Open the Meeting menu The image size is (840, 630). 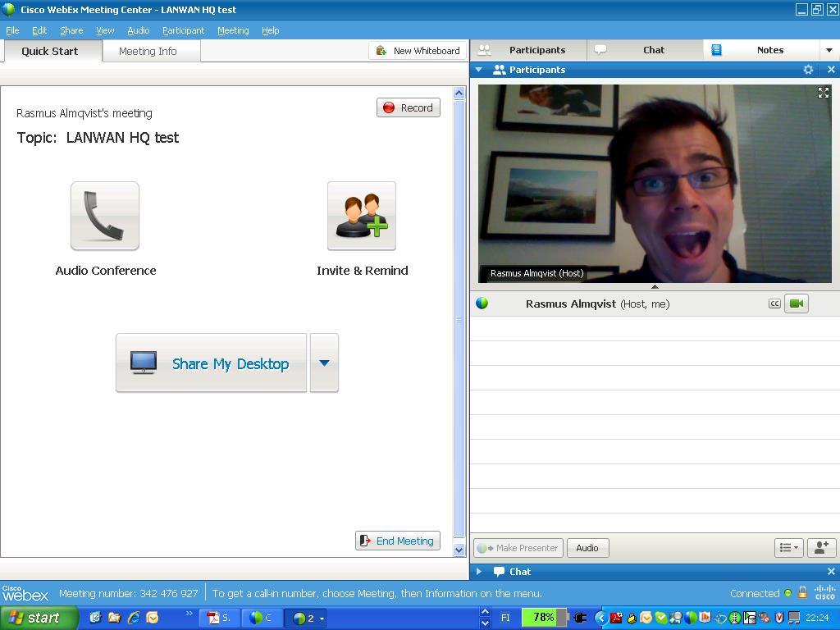tap(233, 30)
